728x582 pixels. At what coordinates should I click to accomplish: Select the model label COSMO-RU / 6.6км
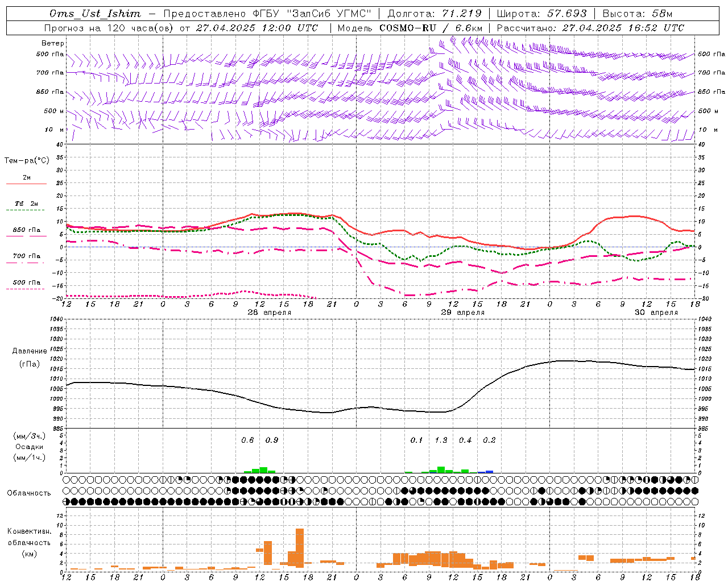(431, 28)
